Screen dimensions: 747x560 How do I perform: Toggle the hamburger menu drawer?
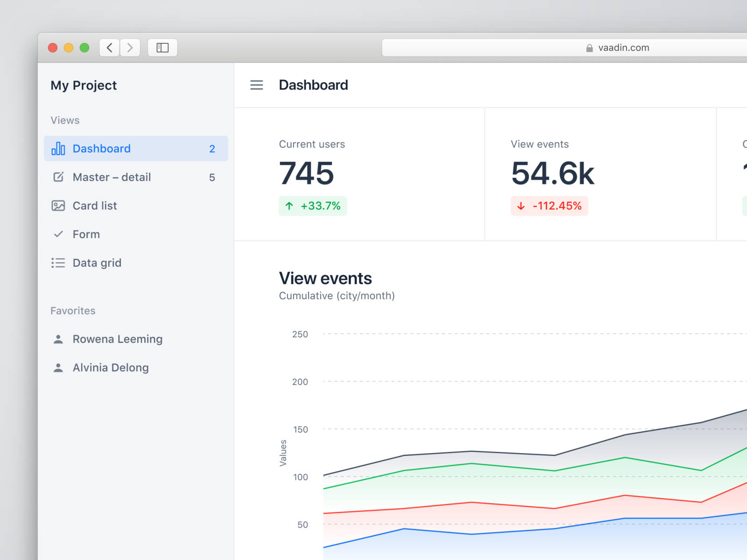coord(256,85)
